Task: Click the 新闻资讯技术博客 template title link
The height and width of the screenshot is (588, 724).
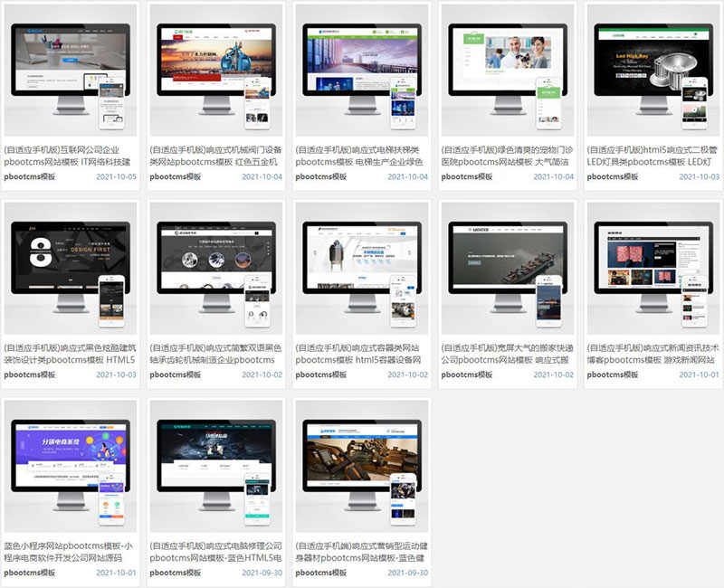Action: [x=653, y=353]
